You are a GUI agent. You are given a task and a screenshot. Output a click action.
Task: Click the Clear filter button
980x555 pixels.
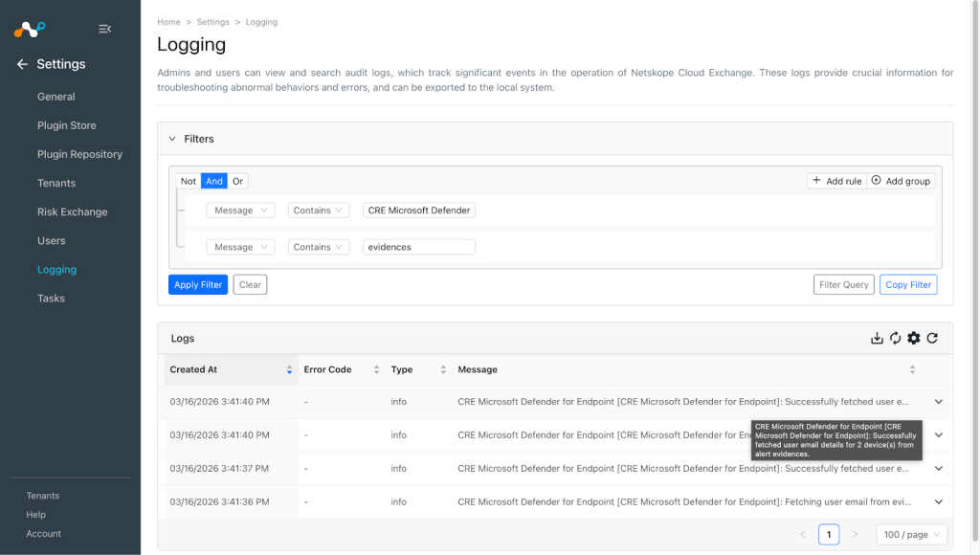tap(250, 284)
